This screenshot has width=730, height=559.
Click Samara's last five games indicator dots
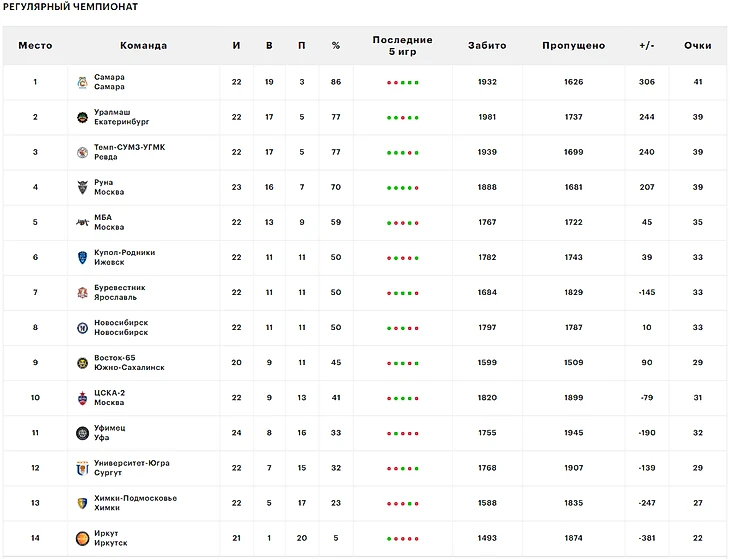402,82
